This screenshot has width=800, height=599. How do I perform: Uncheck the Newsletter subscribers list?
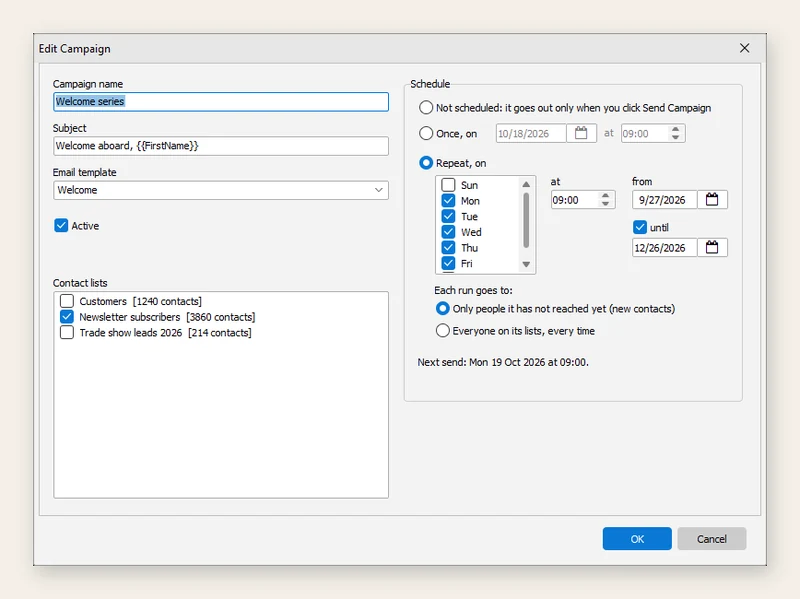[x=67, y=317]
